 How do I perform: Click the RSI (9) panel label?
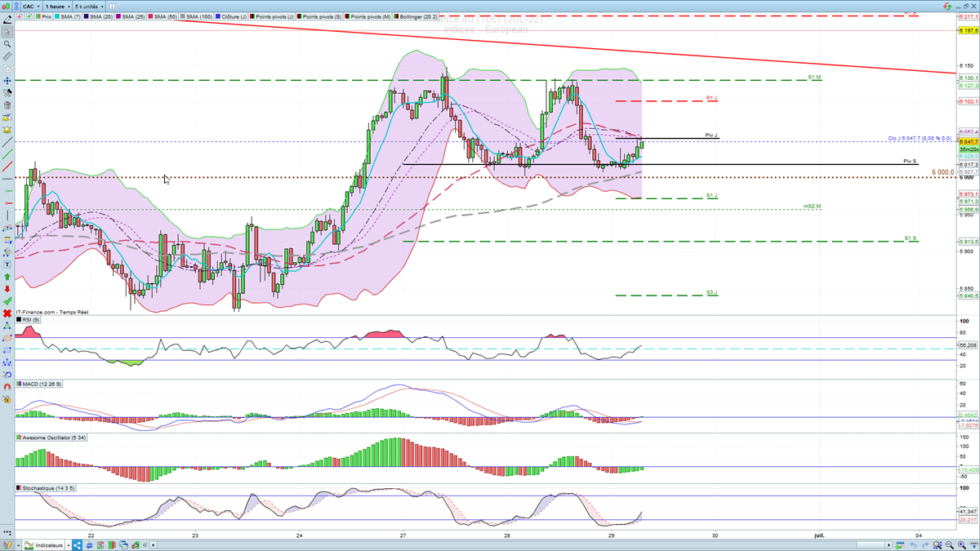(29, 320)
